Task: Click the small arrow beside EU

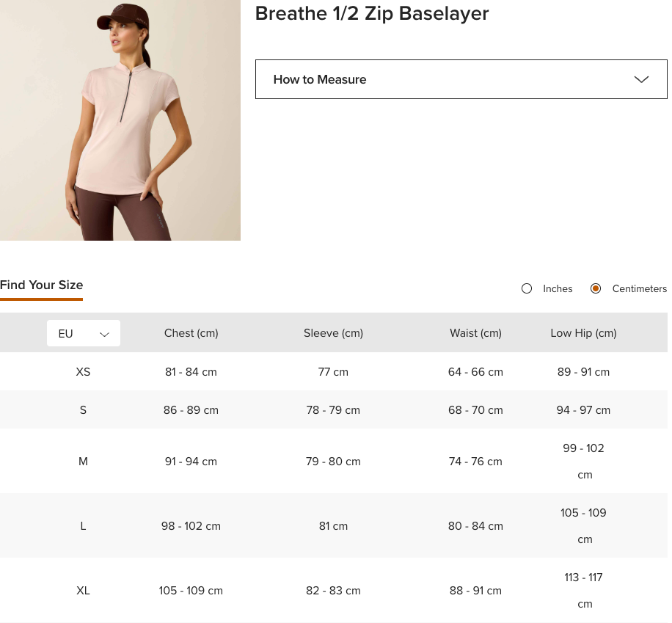Action: [x=104, y=334]
